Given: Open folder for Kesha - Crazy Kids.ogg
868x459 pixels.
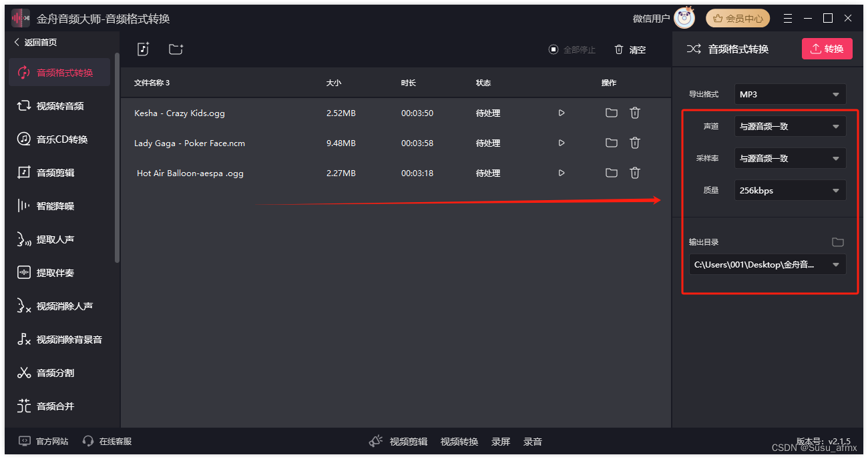Looking at the screenshot, I should pyautogui.click(x=611, y=113).
